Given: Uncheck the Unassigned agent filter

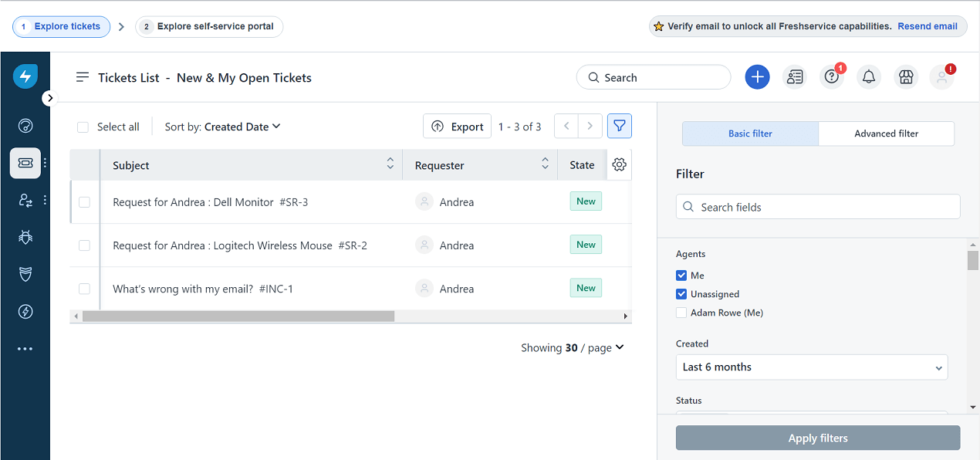Looking at the screenshot, I should point(681,294).
